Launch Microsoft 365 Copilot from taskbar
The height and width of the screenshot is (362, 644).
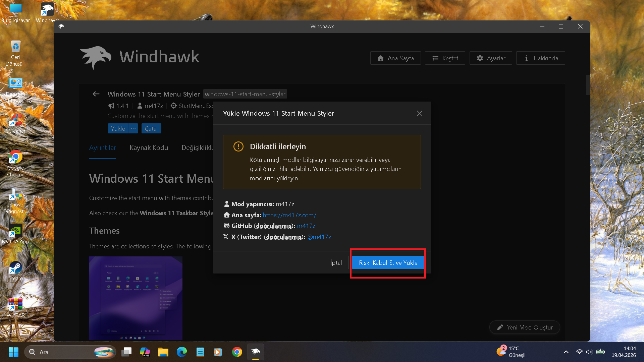145,352
